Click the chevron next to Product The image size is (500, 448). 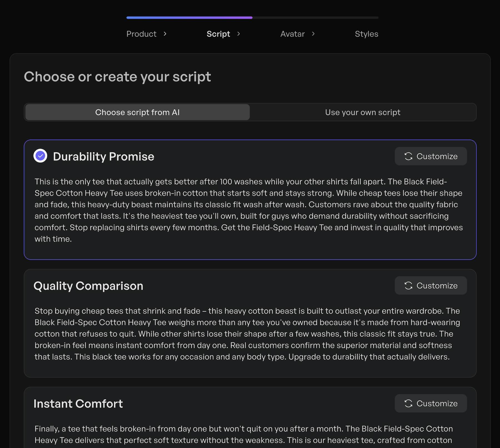165,34
